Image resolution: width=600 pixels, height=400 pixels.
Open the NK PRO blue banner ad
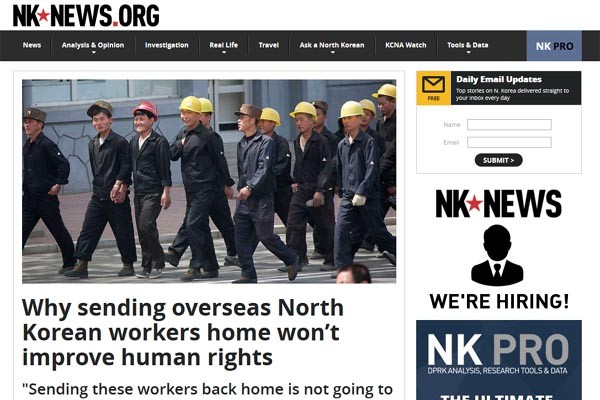pos(499,360)
